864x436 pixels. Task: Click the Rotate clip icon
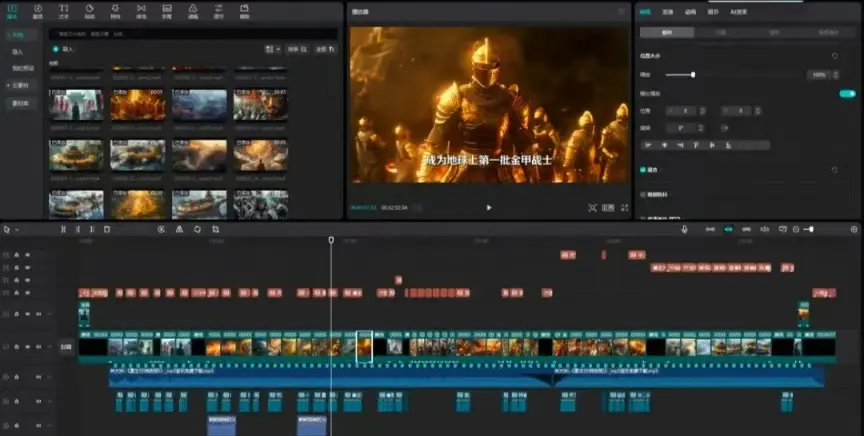pos(197,229)
